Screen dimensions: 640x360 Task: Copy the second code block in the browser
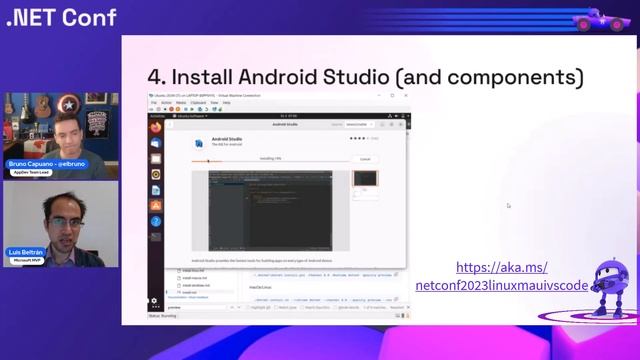pyautogui.click(x=396, y=299)
